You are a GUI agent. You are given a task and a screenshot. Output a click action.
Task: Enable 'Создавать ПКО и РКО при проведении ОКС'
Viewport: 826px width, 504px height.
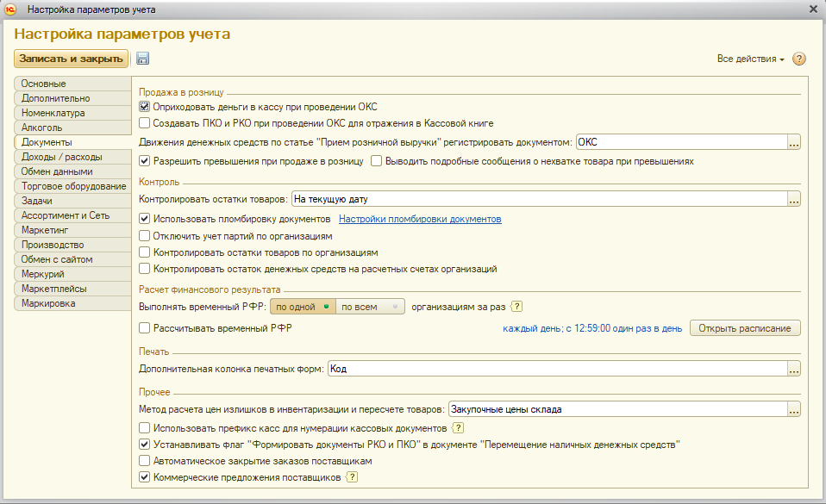click(x=144, y=123)
